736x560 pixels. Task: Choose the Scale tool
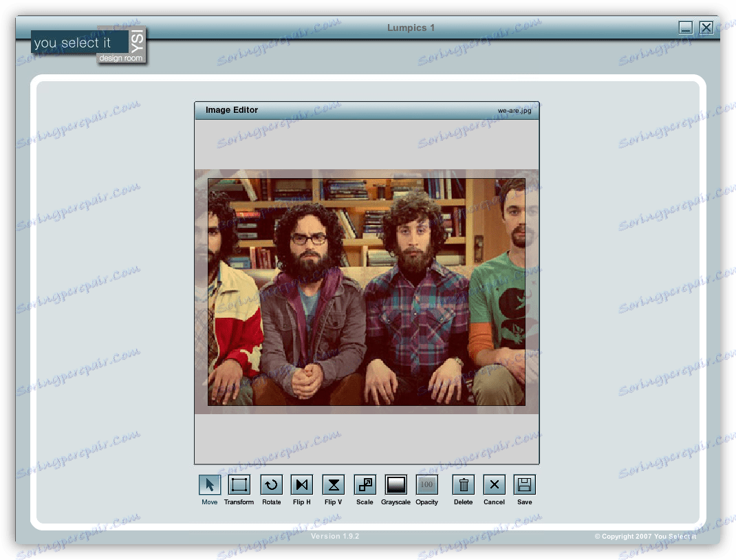[365, 484]
